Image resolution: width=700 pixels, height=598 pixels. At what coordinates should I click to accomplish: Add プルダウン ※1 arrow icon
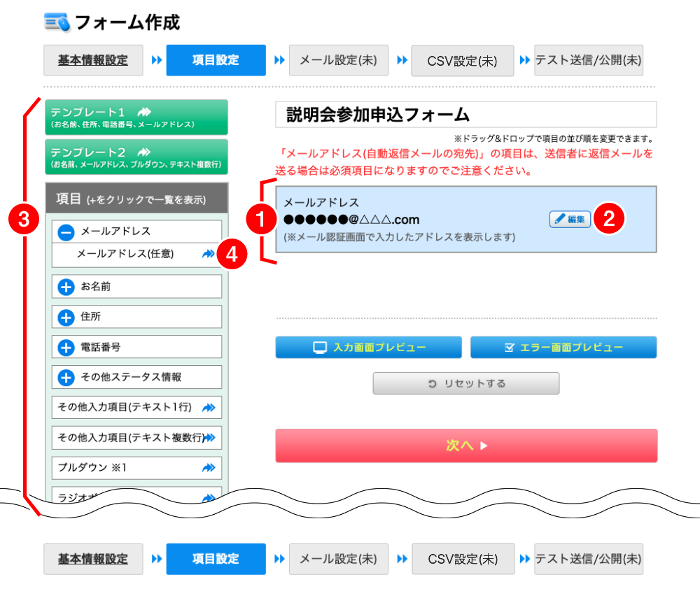[x=209, y=468]
